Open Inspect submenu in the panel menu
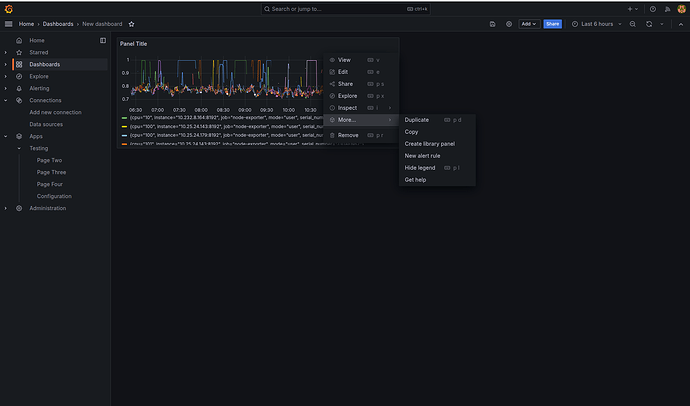This screenshot has height=406, width=690. click(361, 108)
